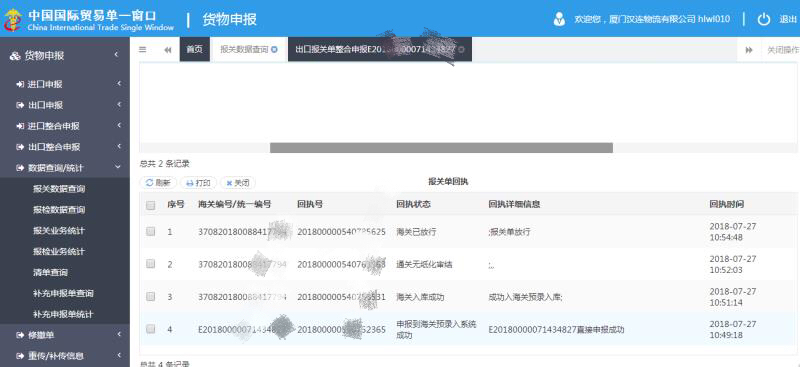Viewport: 800px width, 367px height.
Task: Click the double-left arrow to scroll tabs back
Action: 167,50
